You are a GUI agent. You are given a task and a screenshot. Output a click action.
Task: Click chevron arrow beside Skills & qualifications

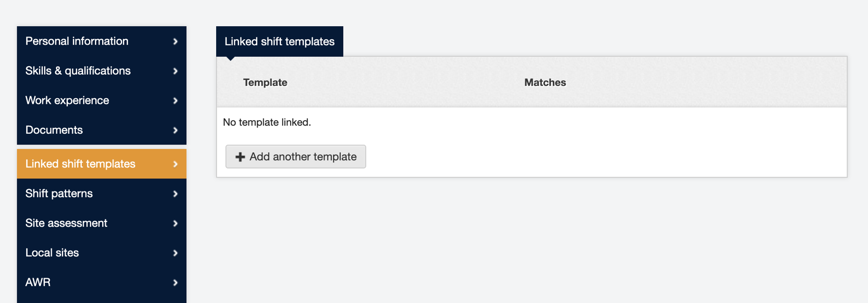175,71
